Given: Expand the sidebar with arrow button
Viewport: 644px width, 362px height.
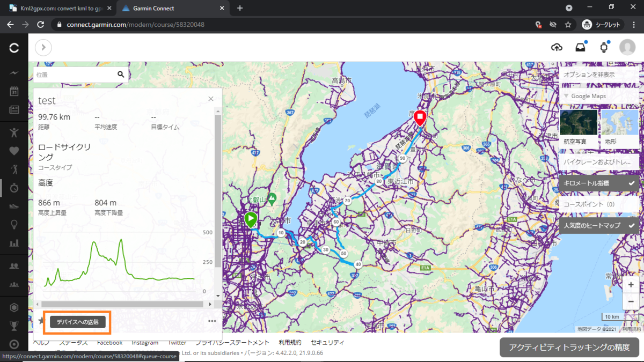Looking at the screenshot, I should 43,47.
